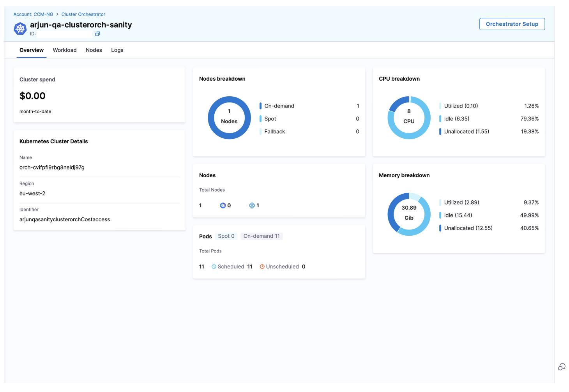Select the Overview tab
Image resolution: width=569 pixels, height=392 pixels.
(32, 50)
